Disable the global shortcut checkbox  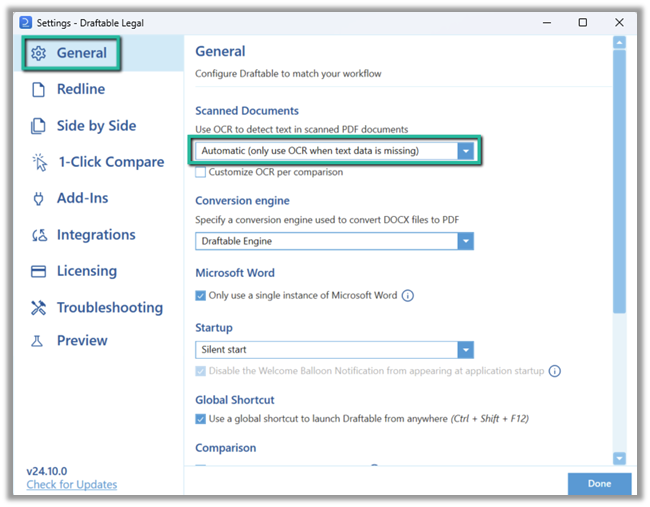tap(201, 419)
